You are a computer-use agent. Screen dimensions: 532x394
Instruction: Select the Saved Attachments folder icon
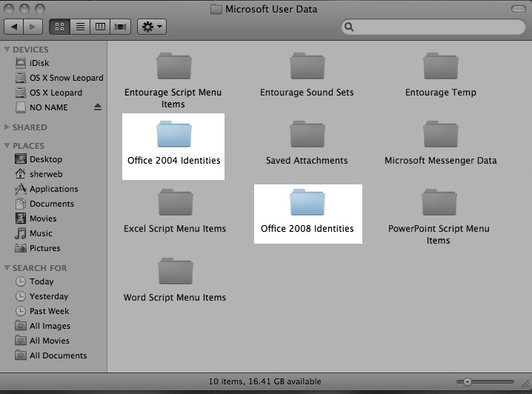click(307, 136)
